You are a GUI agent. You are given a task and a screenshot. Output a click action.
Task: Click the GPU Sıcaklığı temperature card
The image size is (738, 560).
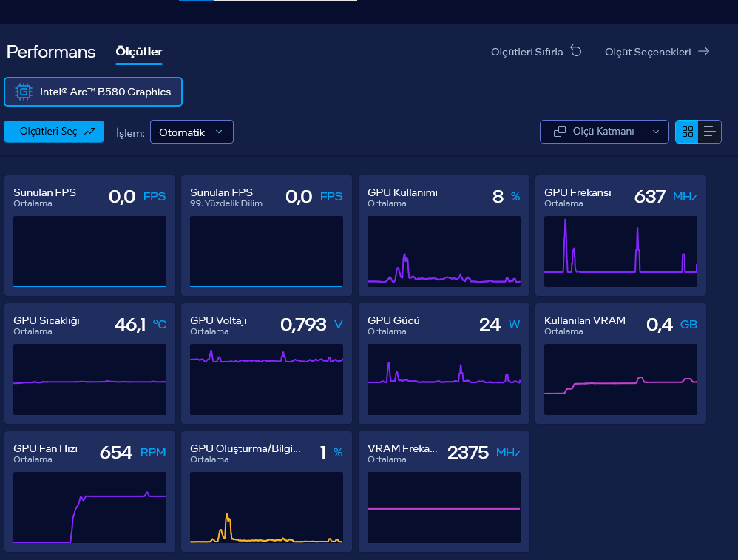click(x=89, y=363)
